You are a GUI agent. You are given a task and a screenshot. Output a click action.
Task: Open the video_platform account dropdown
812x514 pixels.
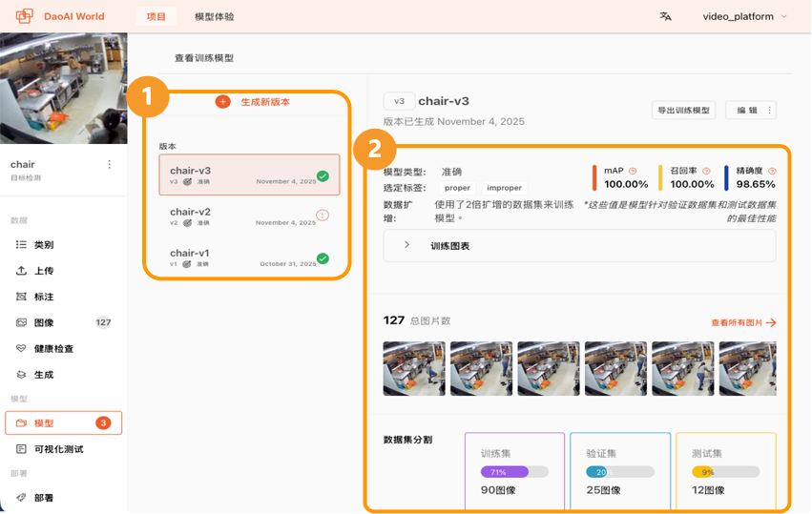pyautogui.click(x=744, y=16)
